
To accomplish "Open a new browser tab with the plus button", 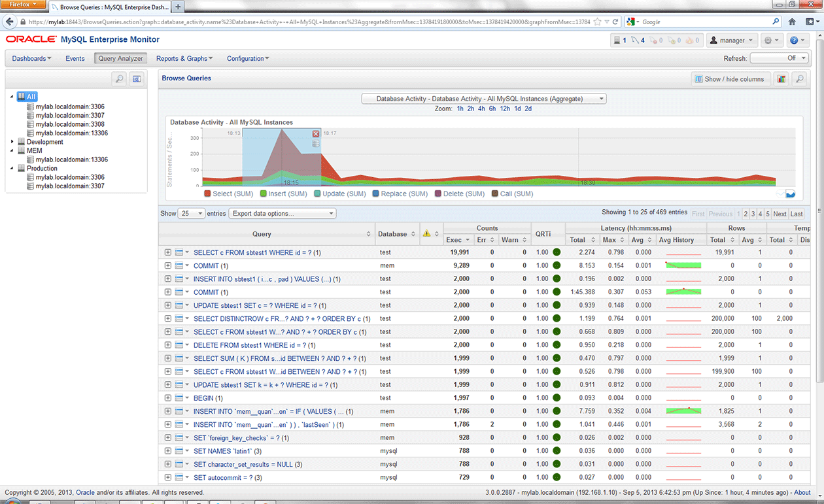I will 178,7.
